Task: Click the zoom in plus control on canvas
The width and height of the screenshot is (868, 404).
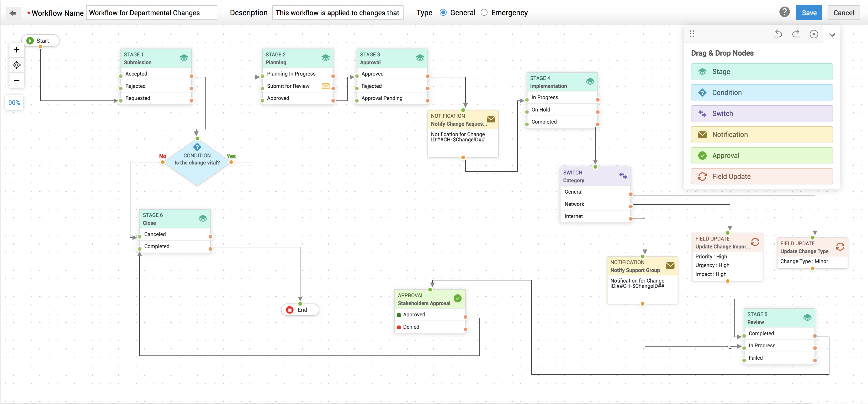Action: [x=17, y=50]
